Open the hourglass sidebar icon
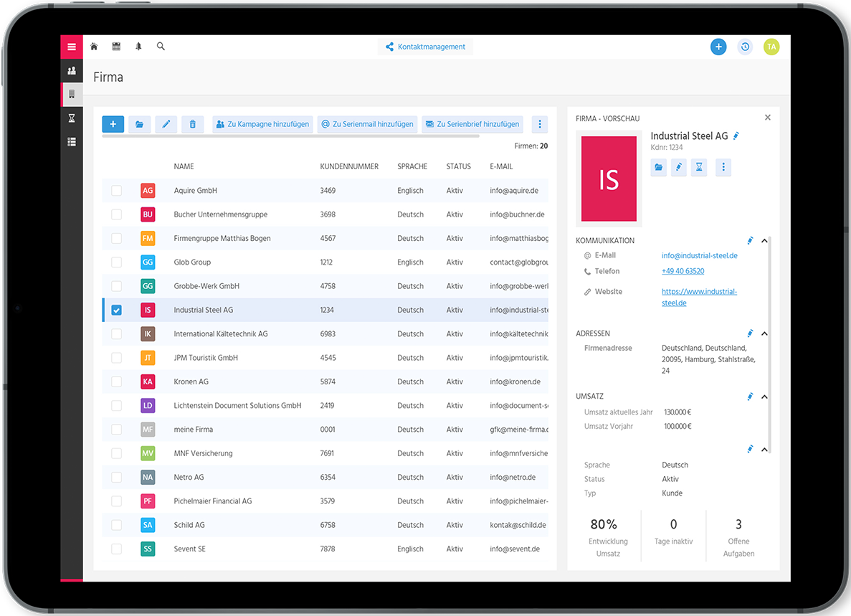 71,118
